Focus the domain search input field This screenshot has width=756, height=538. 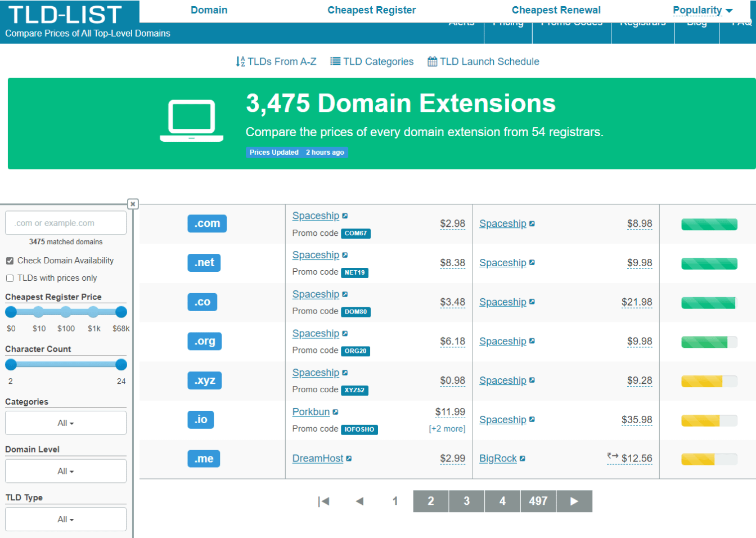(66, 223)
